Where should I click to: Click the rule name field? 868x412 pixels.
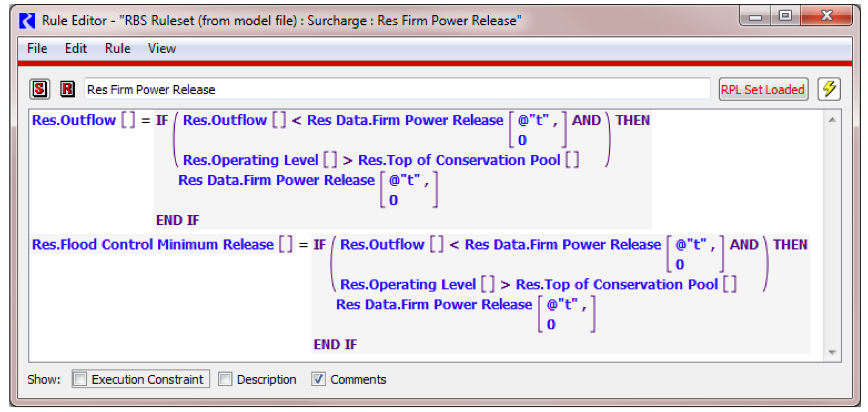tap(396, 89)
